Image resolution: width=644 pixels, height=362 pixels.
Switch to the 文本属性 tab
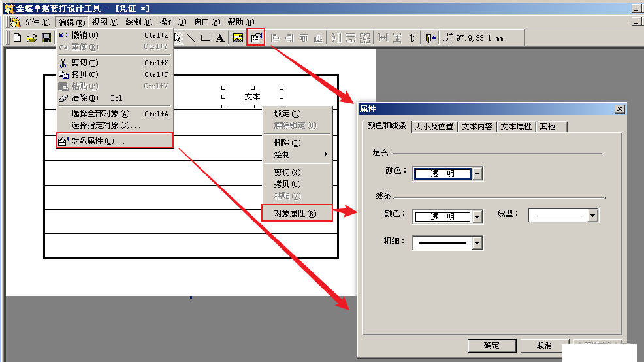516,127
